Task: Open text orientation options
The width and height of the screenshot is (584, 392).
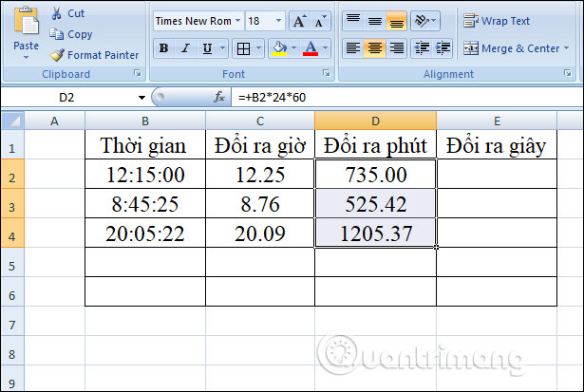Action: [425, 21]
